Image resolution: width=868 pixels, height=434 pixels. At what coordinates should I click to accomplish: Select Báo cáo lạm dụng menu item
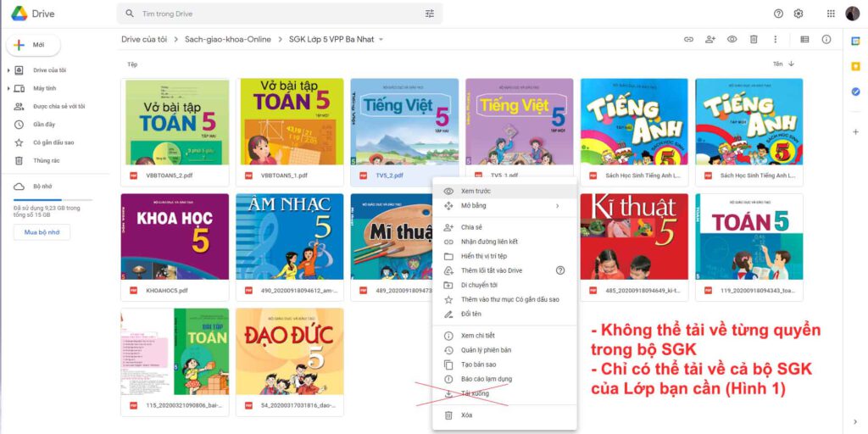click(x=504, y=379)
